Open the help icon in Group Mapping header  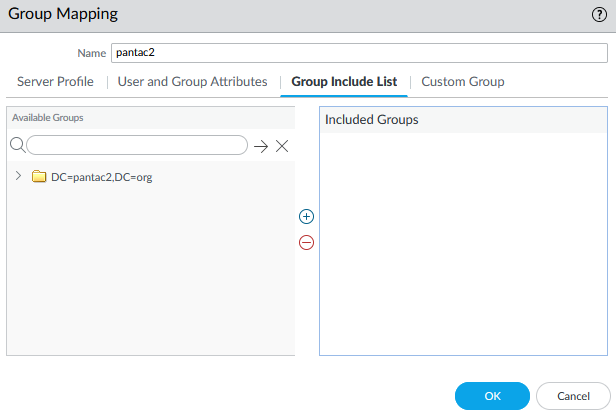[x=599, y=15]
